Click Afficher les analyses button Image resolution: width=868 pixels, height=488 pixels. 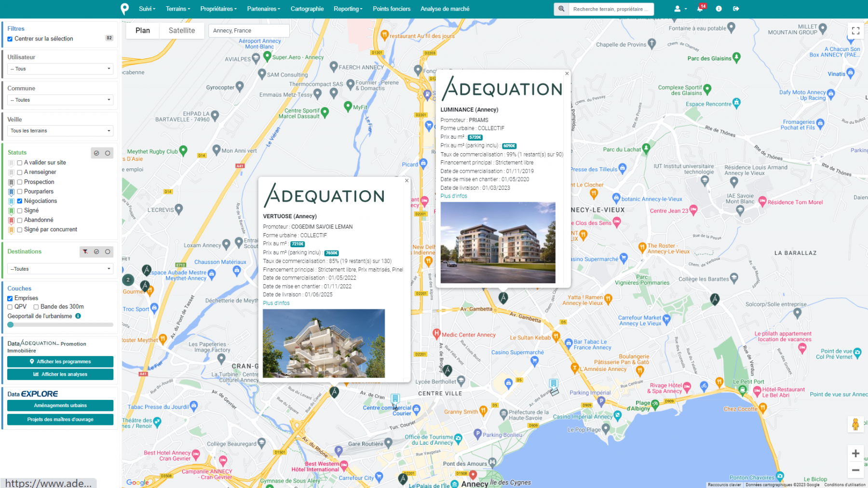click(x=60, y=374)
